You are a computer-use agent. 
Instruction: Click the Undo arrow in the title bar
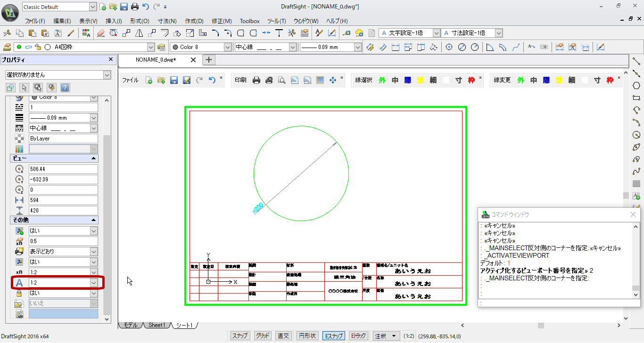146,7
